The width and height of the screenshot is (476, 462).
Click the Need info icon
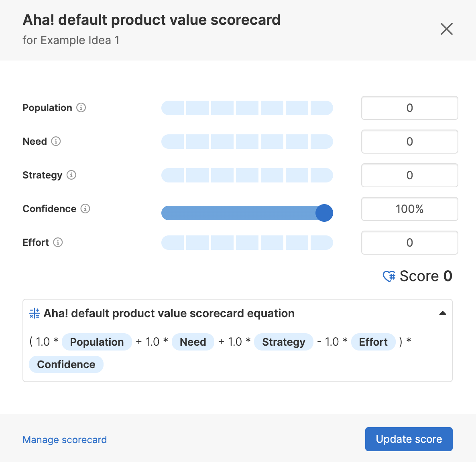[x=56, y=141]
